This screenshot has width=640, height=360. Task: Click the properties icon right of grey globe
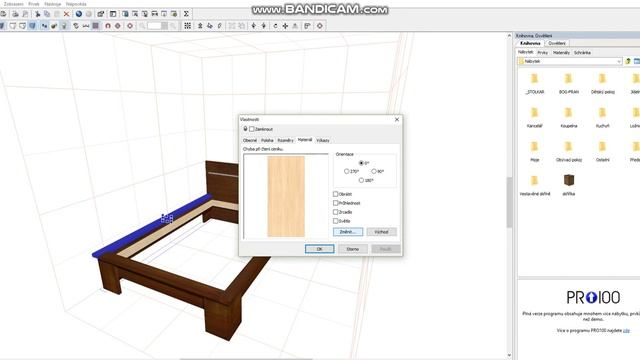tap(100, 14)
